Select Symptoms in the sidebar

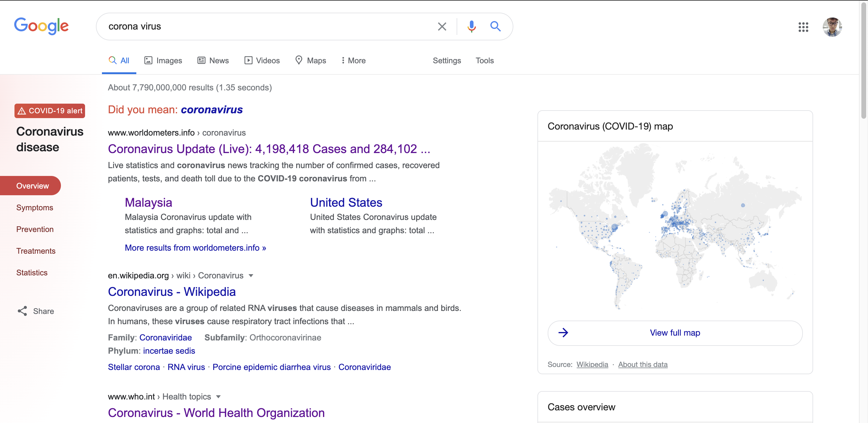tap(35, 207)
